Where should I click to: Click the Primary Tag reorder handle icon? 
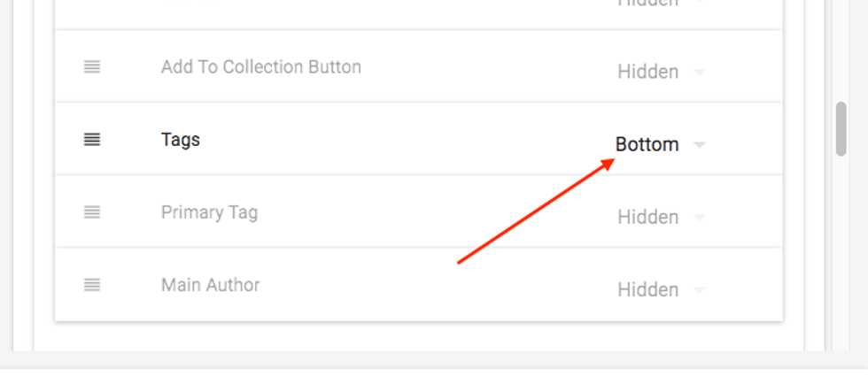tap(92, 212)
